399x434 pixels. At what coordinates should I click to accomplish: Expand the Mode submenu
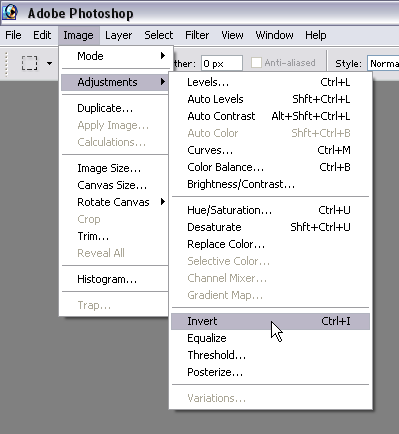[x=115, y=56]
